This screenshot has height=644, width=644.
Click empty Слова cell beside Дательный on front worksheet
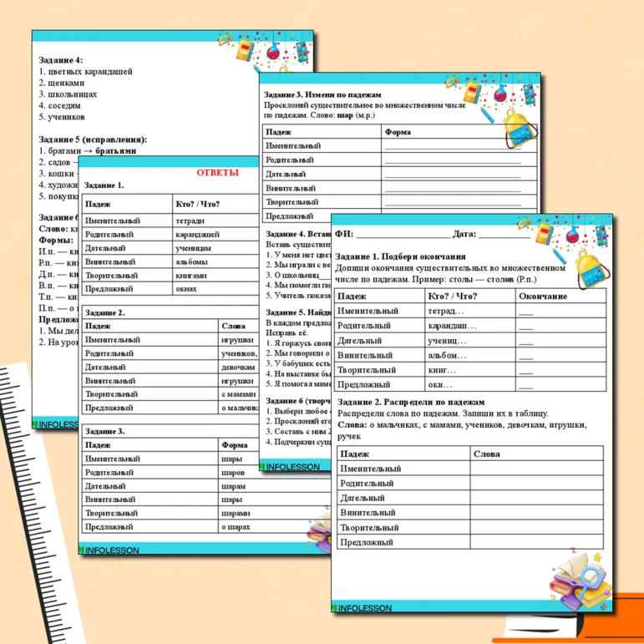(536, 498)
